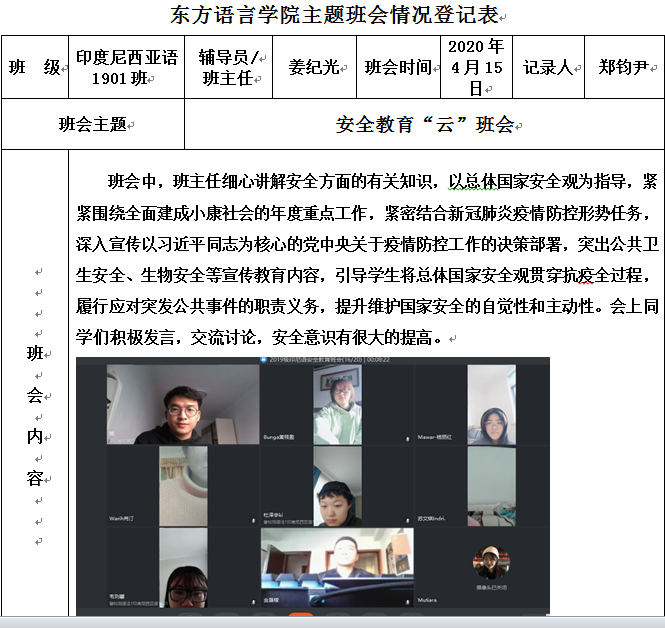Click the 苏文娟 Indri name label
This screenshot has width=665, height=628.
pos(431,519)
